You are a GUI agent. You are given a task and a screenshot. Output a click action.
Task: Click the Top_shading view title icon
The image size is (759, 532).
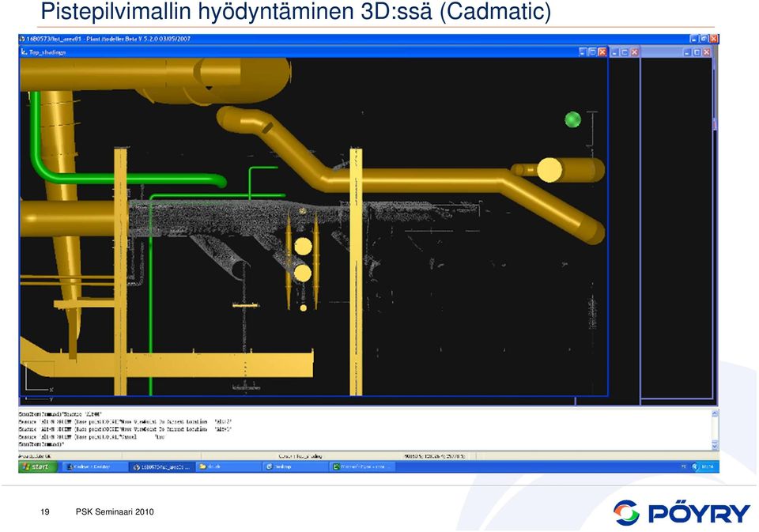[25, 52]
